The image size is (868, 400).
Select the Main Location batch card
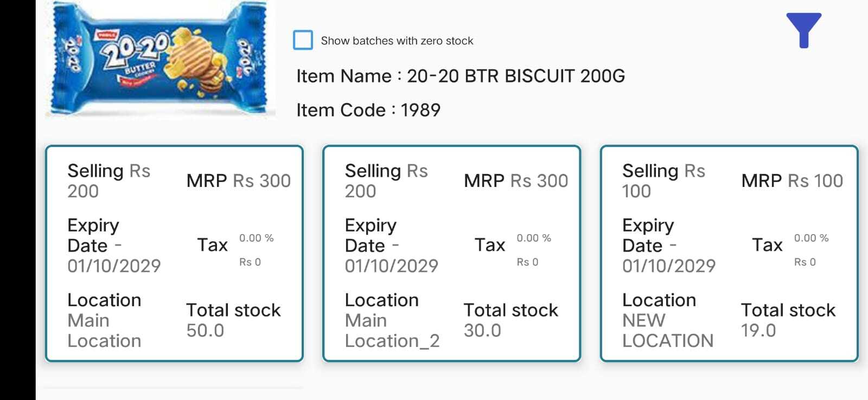coord(174,253)
